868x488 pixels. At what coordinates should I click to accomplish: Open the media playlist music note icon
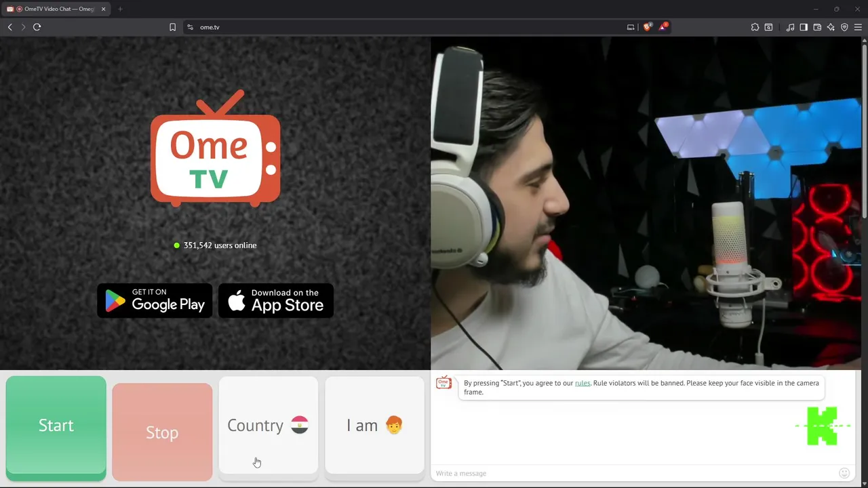pos(790,27)
